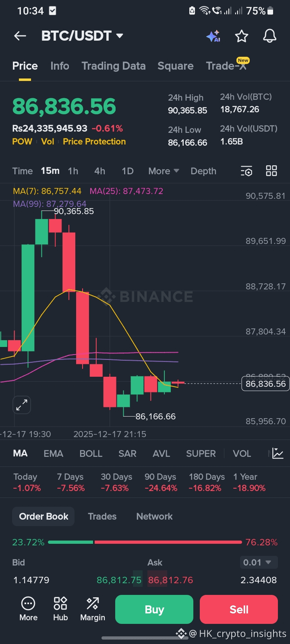
Task: Tap the bid/ask ratio bar
Action: pyautogui.click(x=145, y=542)
